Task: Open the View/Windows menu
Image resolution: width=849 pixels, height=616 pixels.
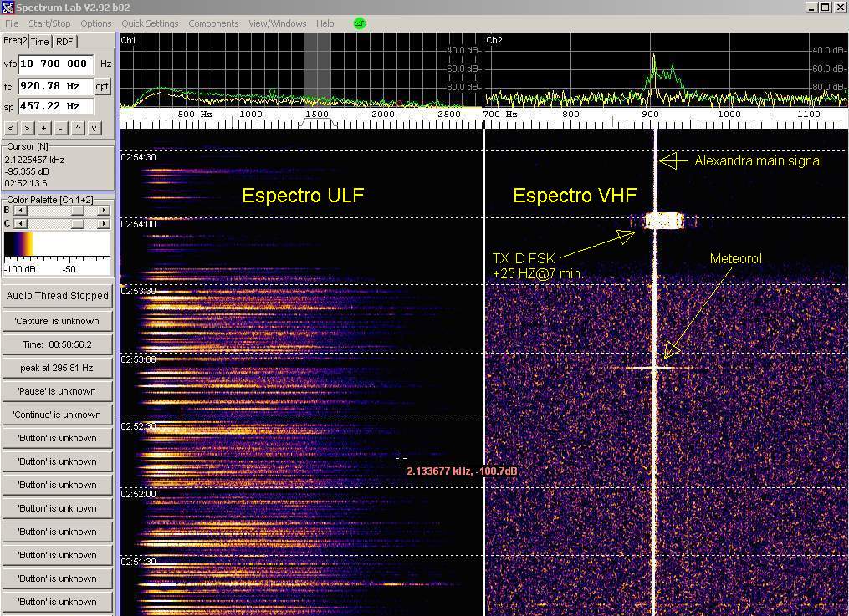Action: (x=278, y=23)
